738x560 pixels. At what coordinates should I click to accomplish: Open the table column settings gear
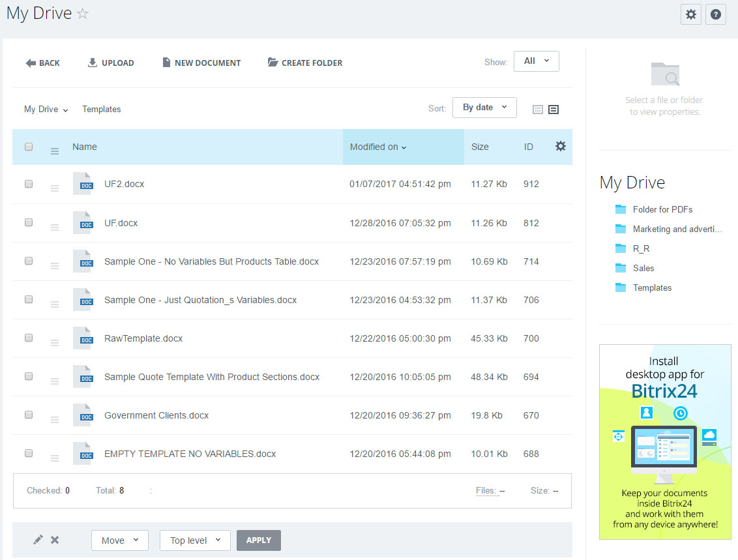coord(560,147)
